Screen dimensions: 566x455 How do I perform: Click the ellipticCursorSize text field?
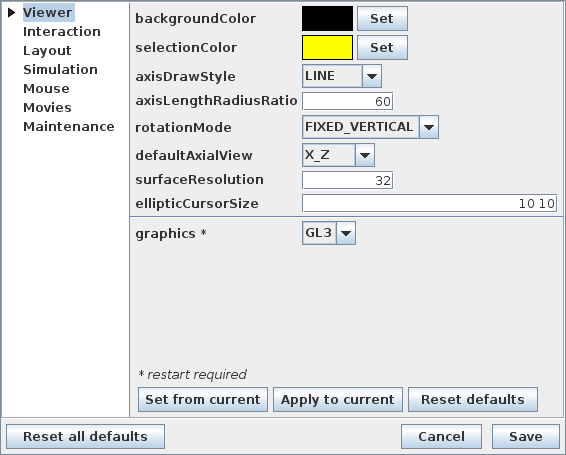click(430, 203)
